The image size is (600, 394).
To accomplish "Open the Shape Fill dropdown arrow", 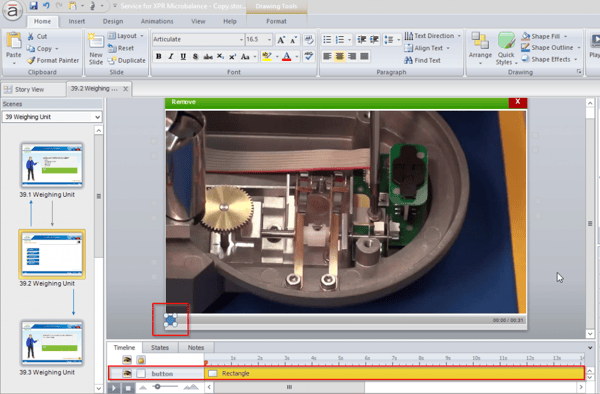I will [566, 36].
